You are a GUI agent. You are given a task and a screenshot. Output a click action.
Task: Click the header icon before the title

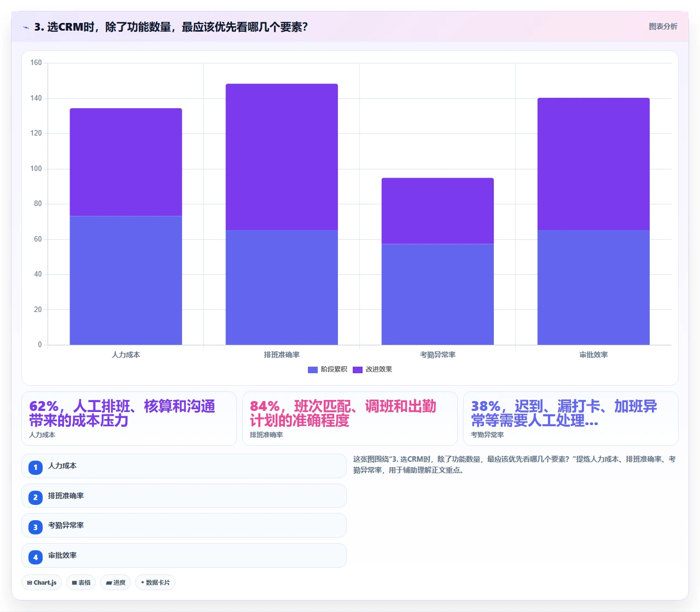(x=26, y=27)
